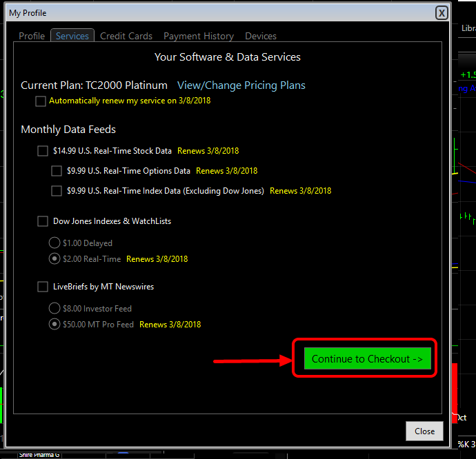Click the 'My Profile' window title
476x459 pixels.
pyautogui.click(x=28, y=13)
